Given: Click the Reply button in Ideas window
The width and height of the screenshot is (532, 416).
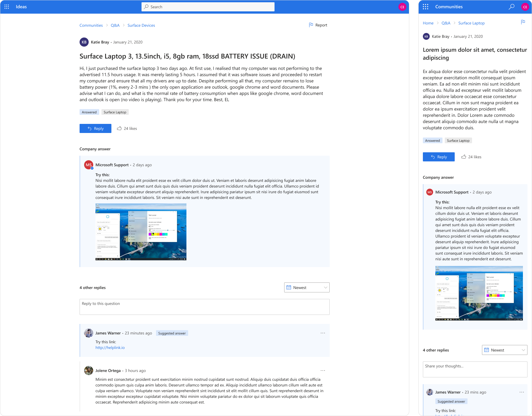Looking at the screenshot, I should [x=95, y=128].
